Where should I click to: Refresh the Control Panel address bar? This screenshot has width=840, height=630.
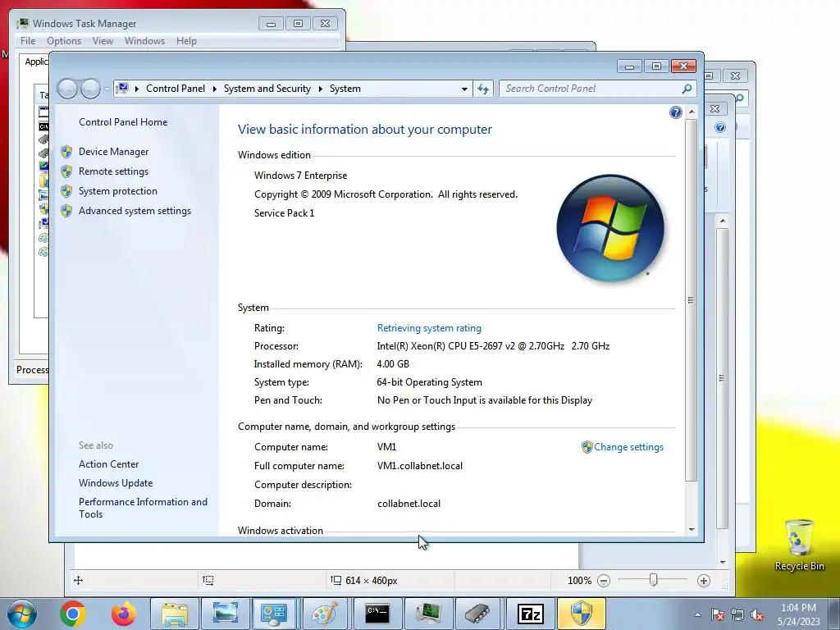(483, 89)
